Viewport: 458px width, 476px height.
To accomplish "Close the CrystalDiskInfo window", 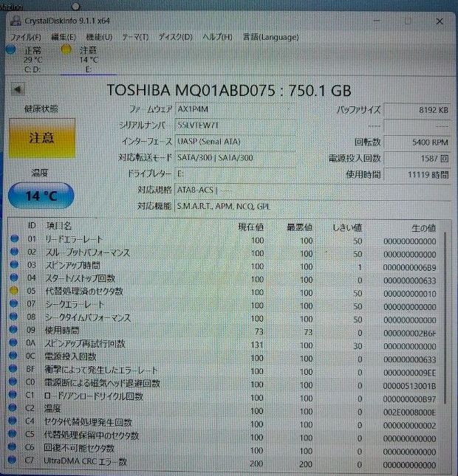I will point(440,21).
